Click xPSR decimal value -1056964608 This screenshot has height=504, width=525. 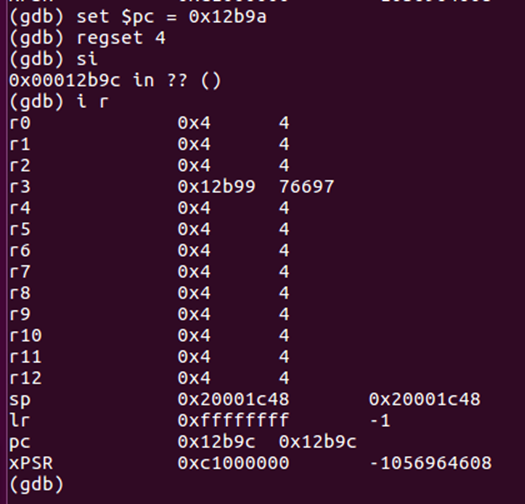[430, 463]
